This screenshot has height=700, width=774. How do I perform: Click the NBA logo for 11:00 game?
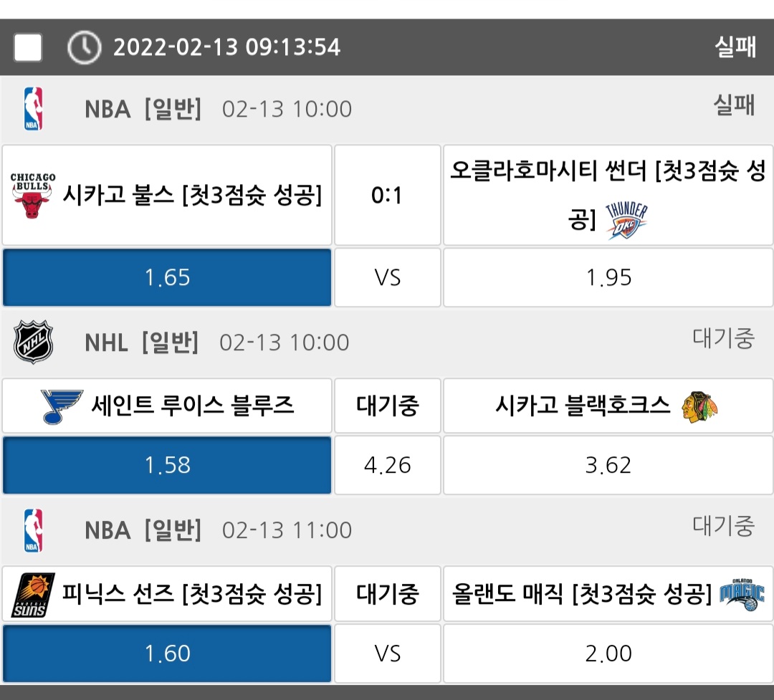pos(33,530)
